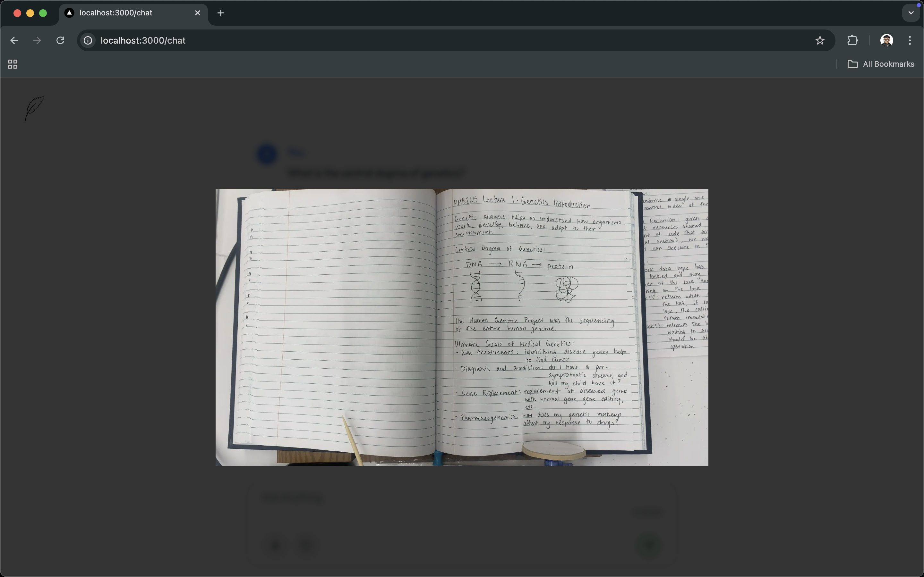Close the browser window with red button
This screenshot has width=924, height=577.
tap(17, 13)
